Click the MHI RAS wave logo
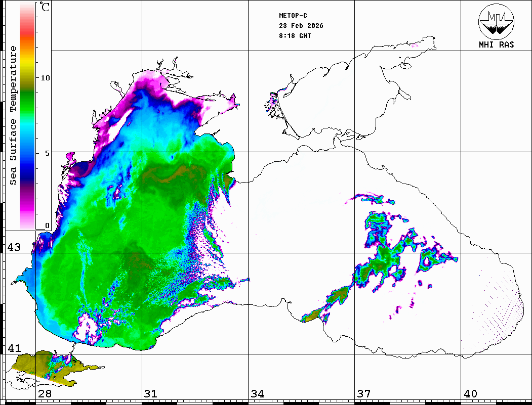Image resolution: width=532 pixels, height=405 pixels. [496, 21]
